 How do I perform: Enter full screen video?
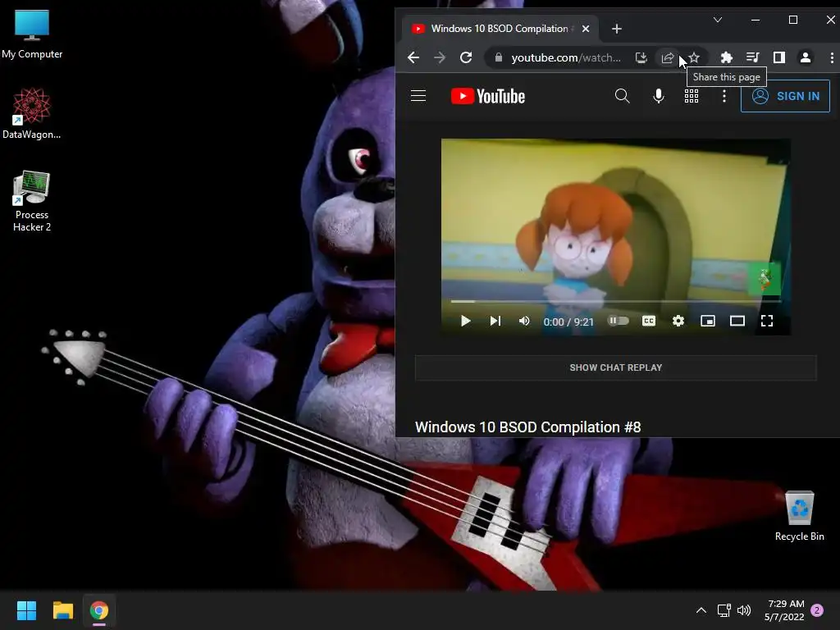click(x=767, y=321)
